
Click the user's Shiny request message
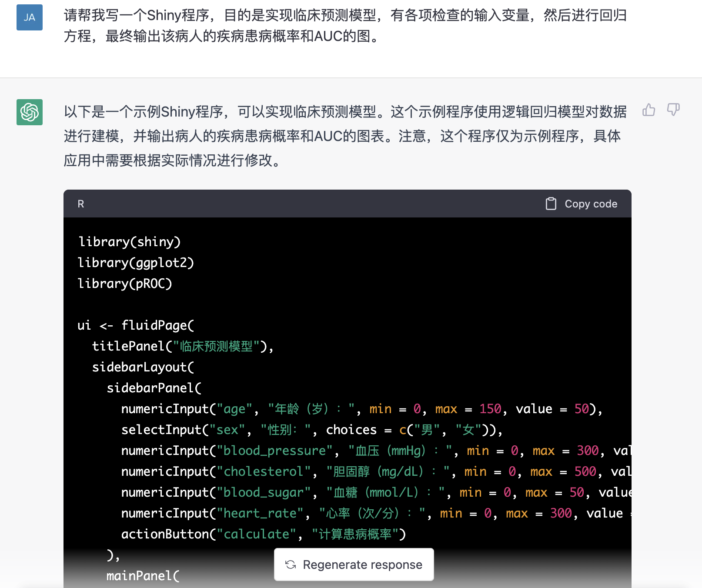coord(345,26)
